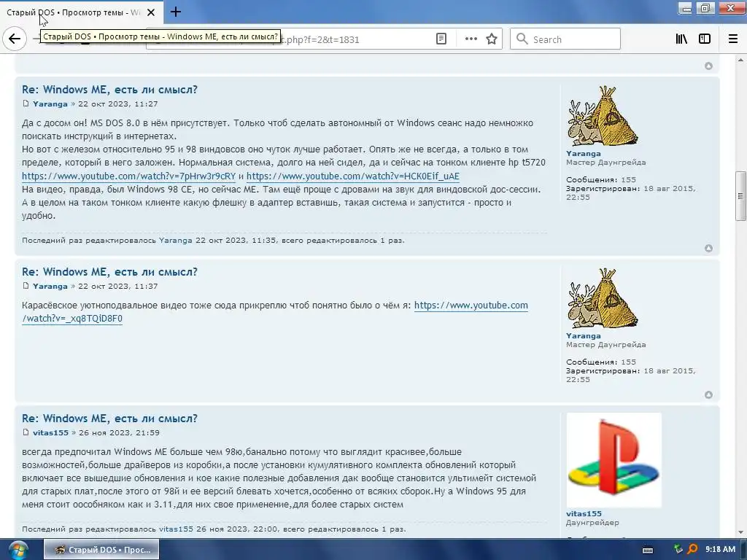Jump to top from the 11:37 post arrow

pyautogui.click(x=708, y=394)
